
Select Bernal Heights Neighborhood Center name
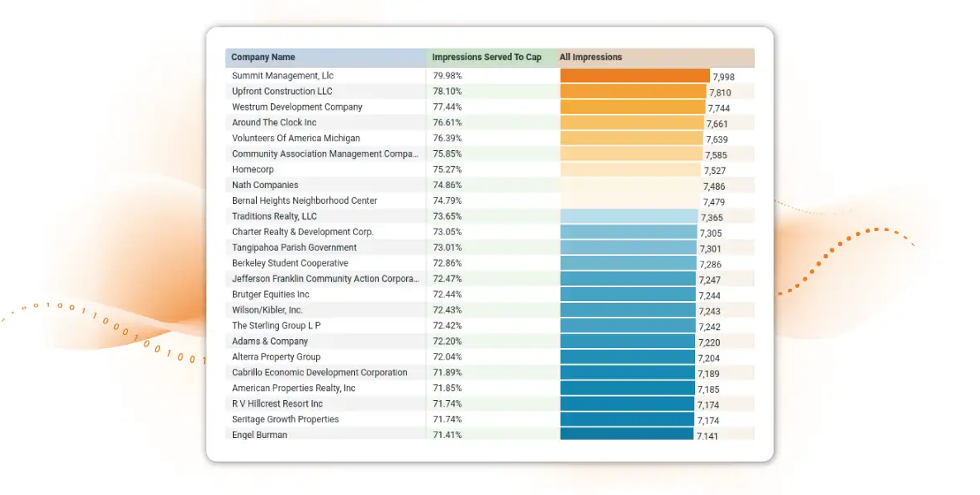[305, 200]
